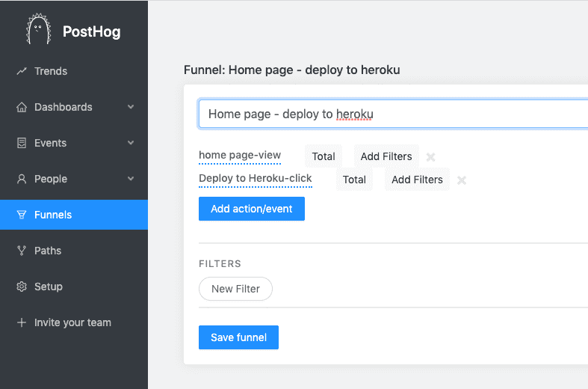Open the Setup menu item
The height and width of the screenshot is (389, 588).
point(74,287)
